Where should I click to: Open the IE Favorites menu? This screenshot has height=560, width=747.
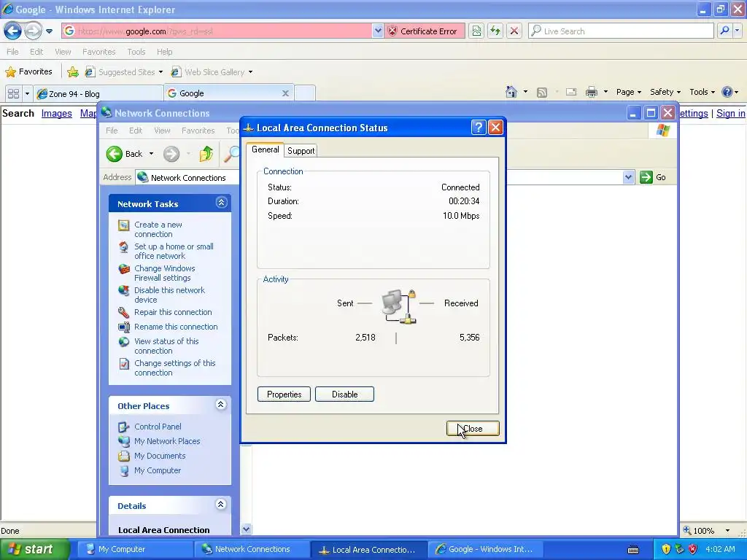tap(99, 52)
